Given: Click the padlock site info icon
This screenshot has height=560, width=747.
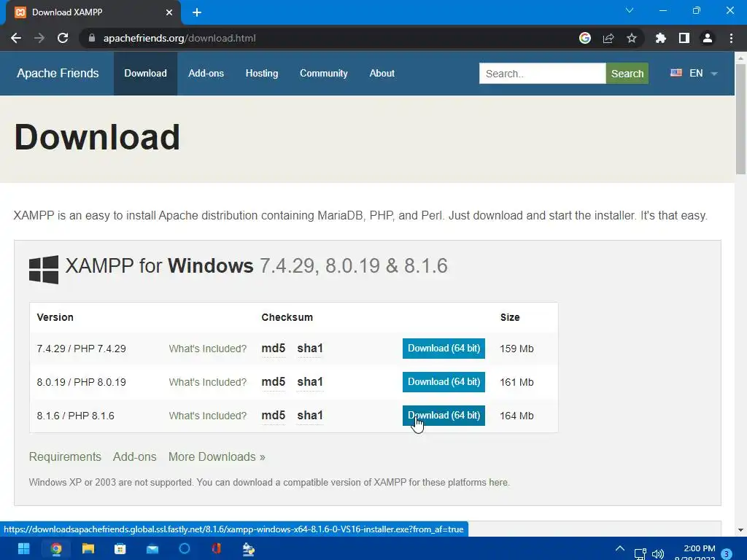Looking at the screenshot, I should [x=92, y=38].
